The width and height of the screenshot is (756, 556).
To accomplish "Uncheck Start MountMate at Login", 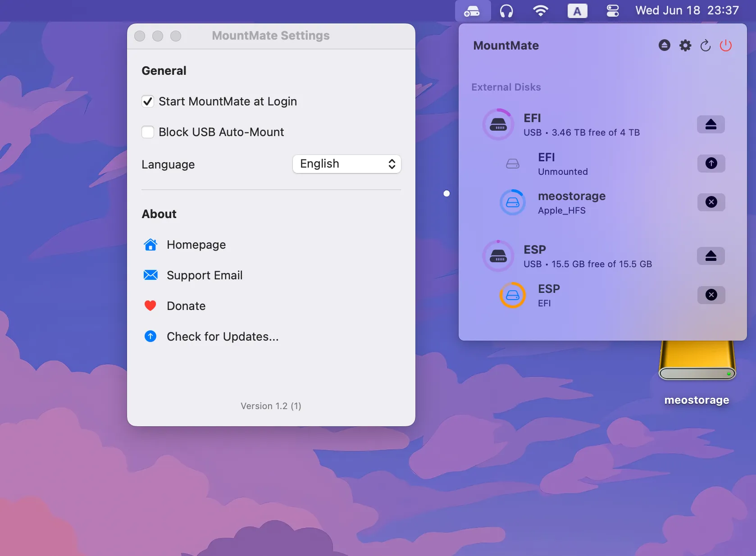I will pos(148,101).
